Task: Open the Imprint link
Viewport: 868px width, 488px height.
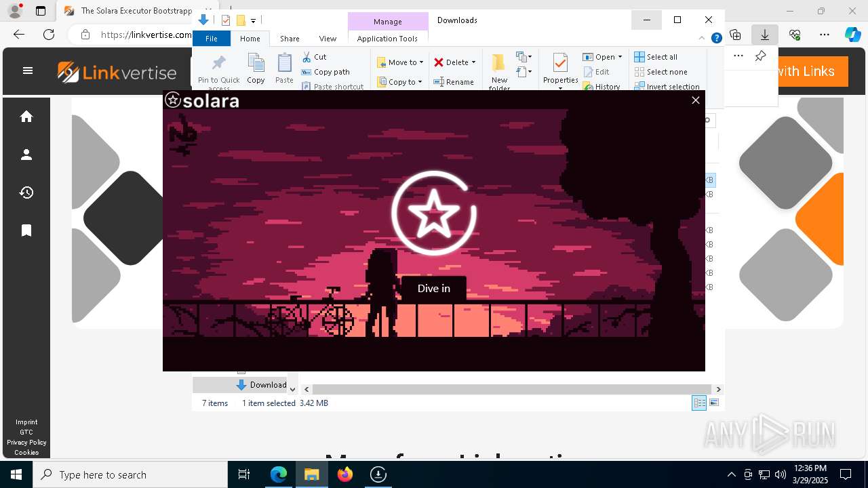Action: tap(26, 422)
